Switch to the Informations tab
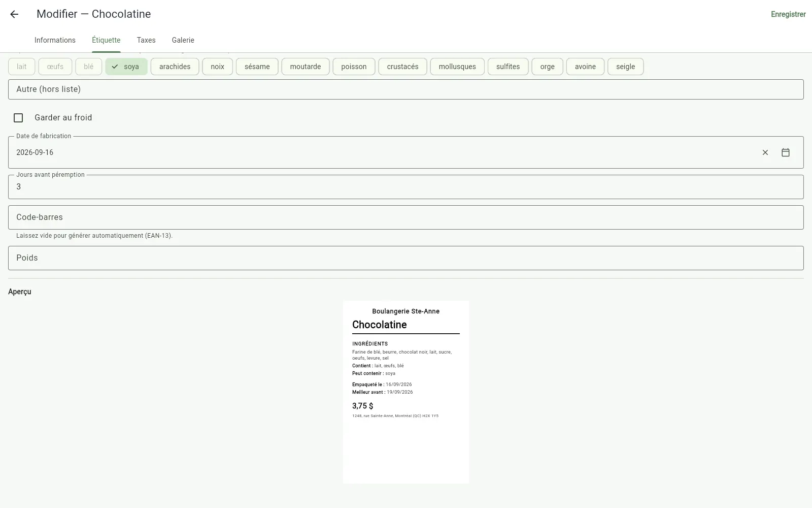The height and width of the screenshot is (508, 812). [x=55, y=40]
